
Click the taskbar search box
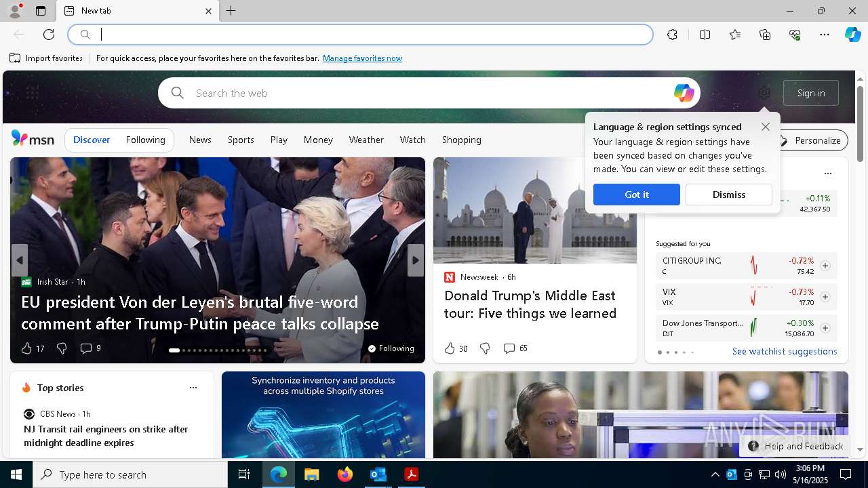point(130,474)
